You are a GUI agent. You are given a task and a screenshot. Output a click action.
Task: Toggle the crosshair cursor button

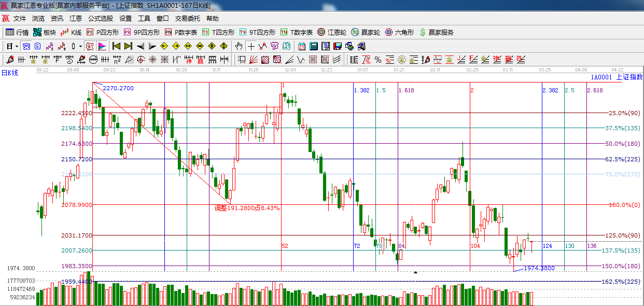pos(251,46)
